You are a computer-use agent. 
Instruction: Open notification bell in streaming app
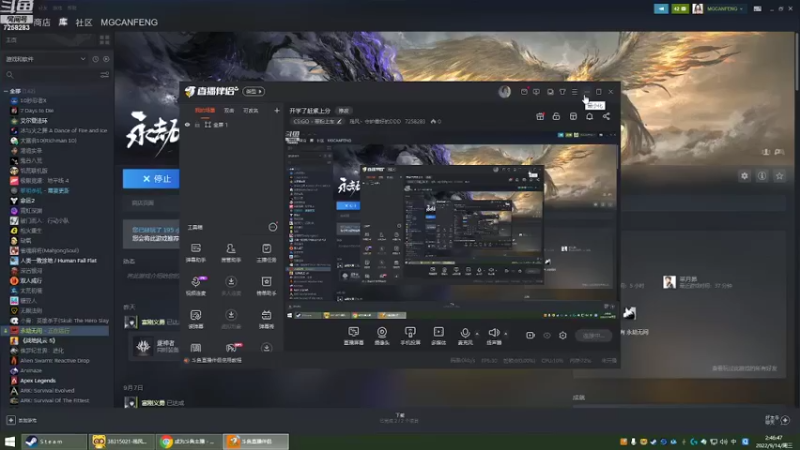click(x=589, y=116)
